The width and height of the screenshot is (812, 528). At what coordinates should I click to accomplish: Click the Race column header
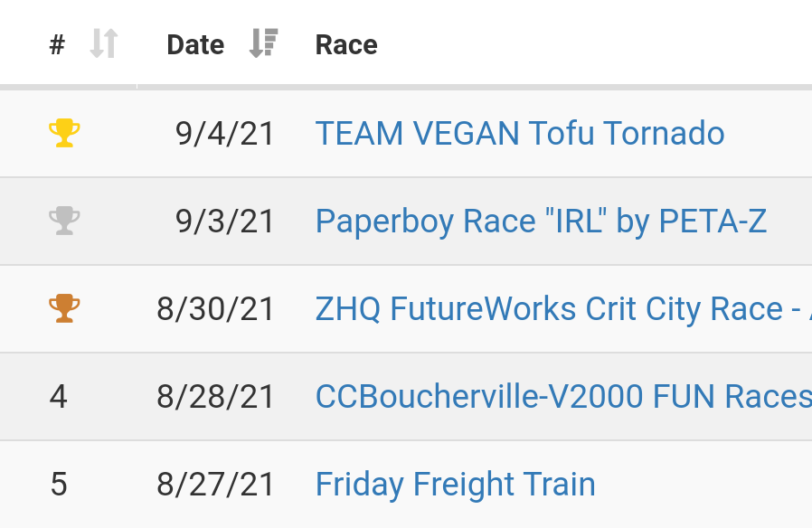point(346,45)
